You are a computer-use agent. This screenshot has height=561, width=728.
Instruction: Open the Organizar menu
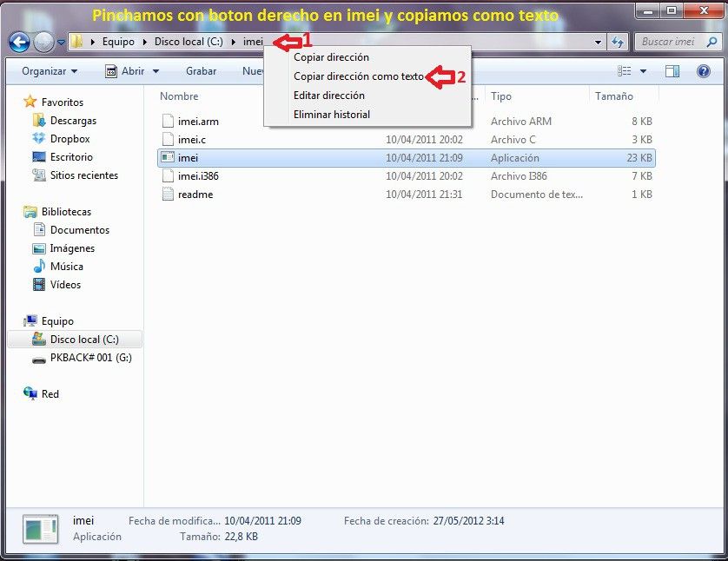point(50,71)
